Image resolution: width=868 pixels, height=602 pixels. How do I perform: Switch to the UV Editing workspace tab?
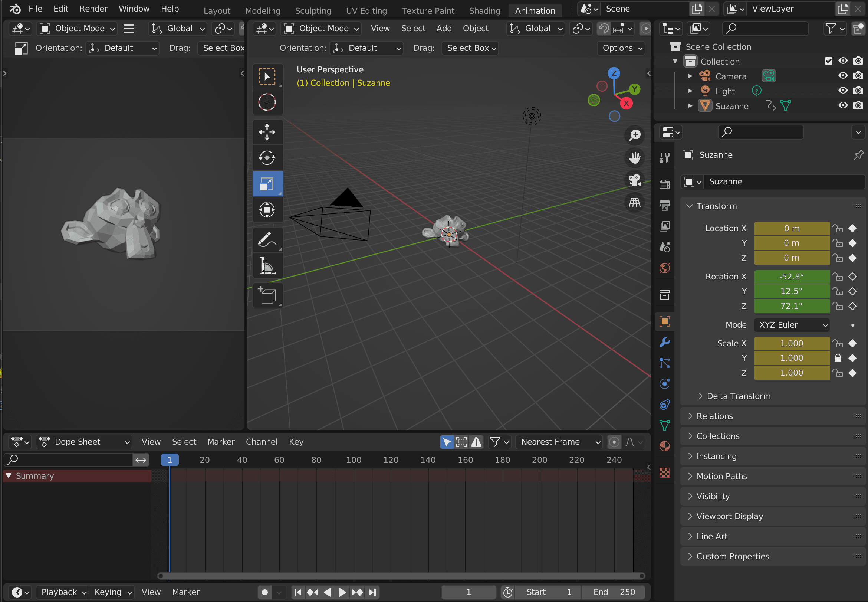(366, 10)
